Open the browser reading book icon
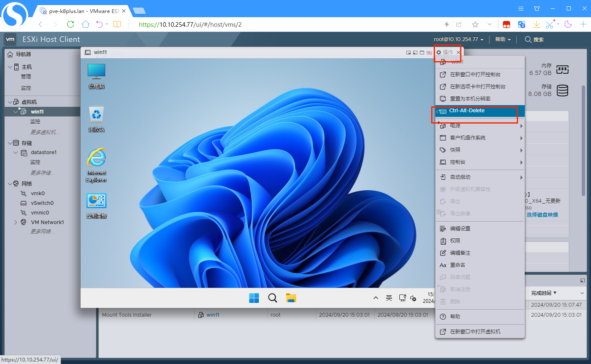591x364 pixels. [x=117, y=24]
